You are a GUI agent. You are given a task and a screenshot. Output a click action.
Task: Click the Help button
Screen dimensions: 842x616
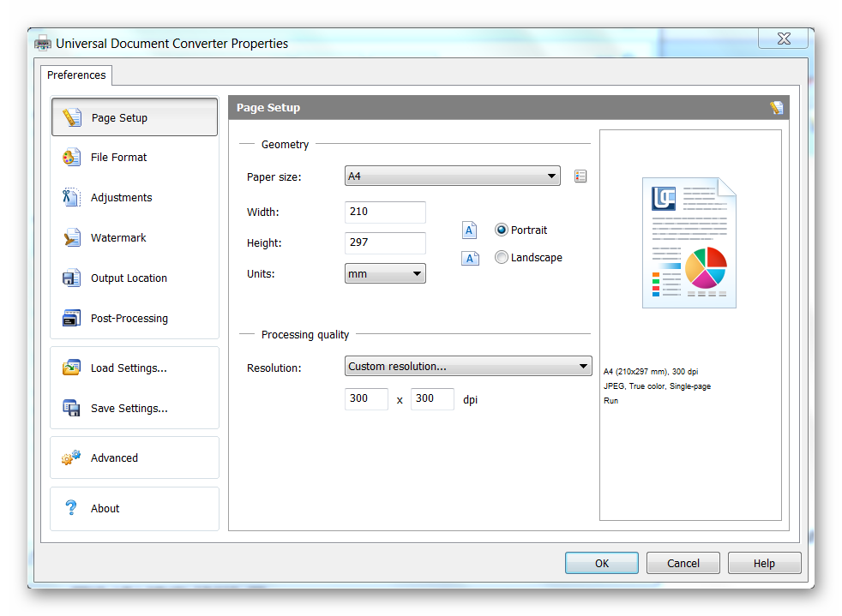(764, 563)
